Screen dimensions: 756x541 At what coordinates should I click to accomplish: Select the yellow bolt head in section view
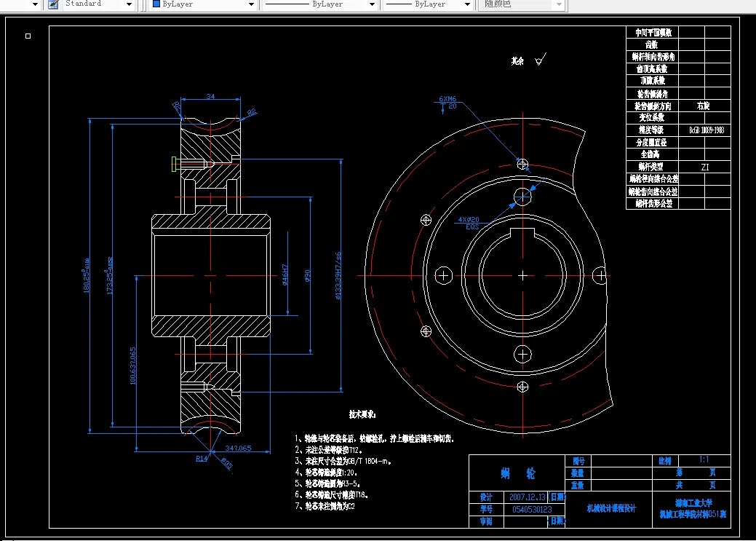click(x=174, y=164)
